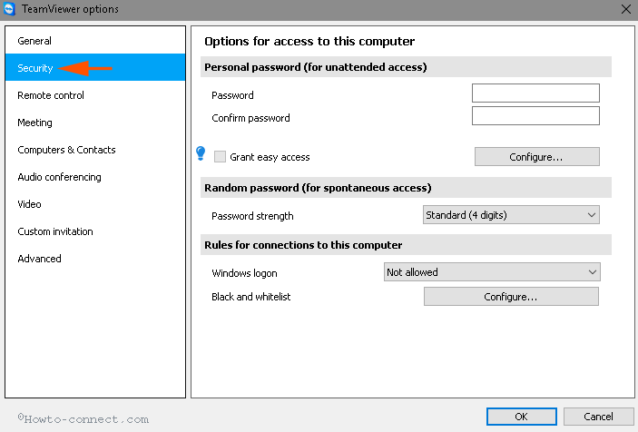Focus the Confirm password field
The height and width of the screenshot is (432, 638).
[535, 116]
